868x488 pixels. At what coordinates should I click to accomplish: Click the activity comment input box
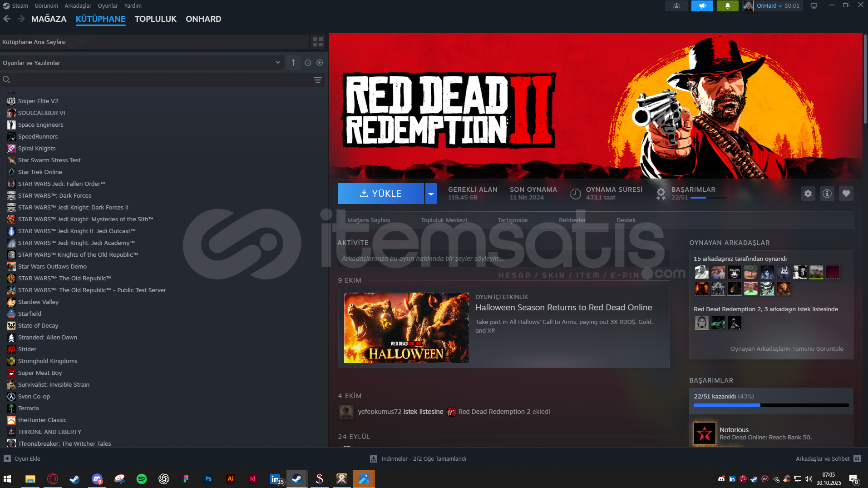503,259
